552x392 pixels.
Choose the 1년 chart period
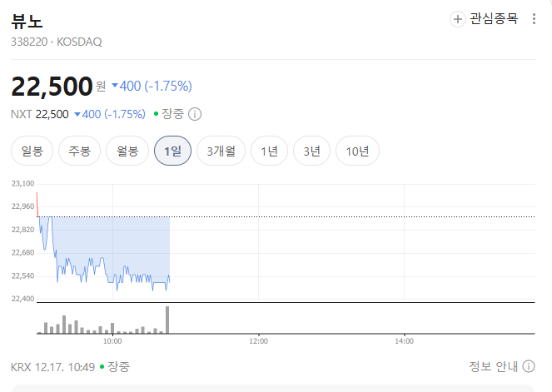coord(269,151)
